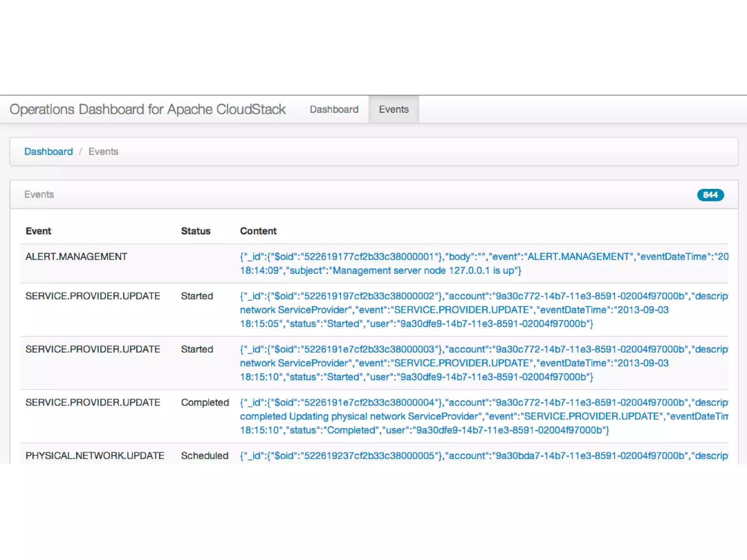Click the Completed status cell
Image resolution: width=747 pixels, height=560 pixels.
click(205, 402)
